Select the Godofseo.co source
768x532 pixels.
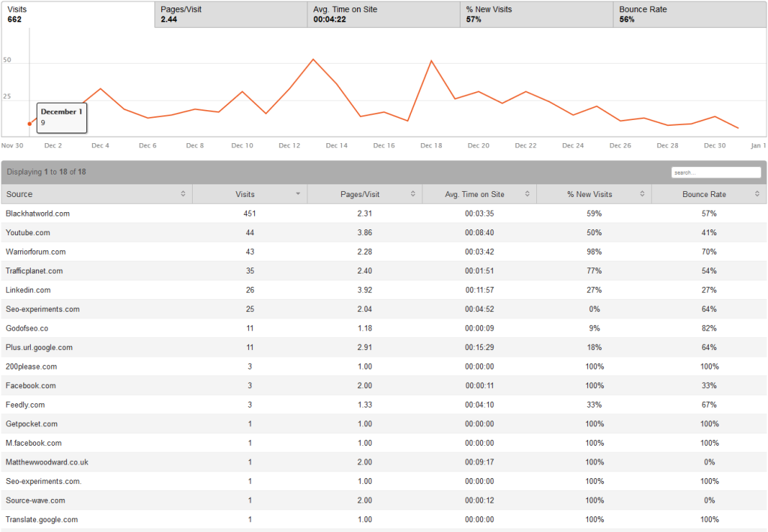pyautogui.click(x=25, y=327)
